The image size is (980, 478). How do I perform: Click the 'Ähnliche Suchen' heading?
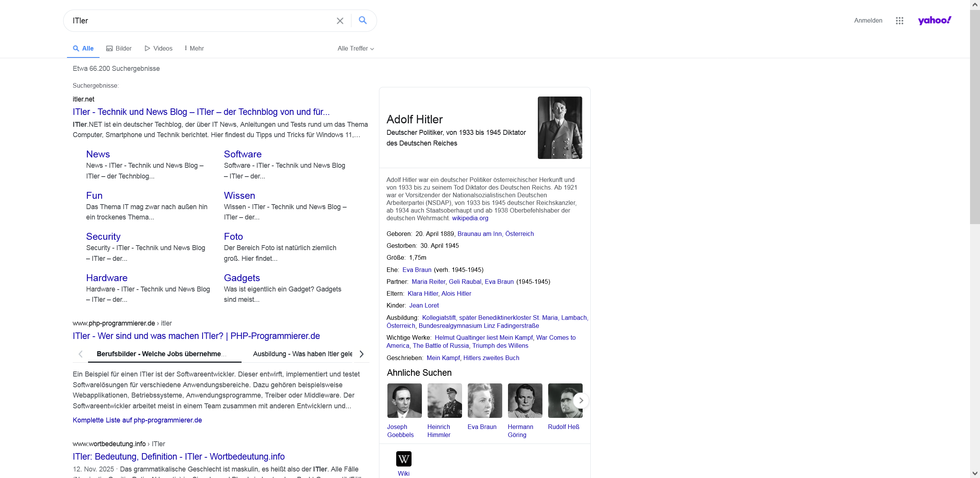(x=419, y=373)
